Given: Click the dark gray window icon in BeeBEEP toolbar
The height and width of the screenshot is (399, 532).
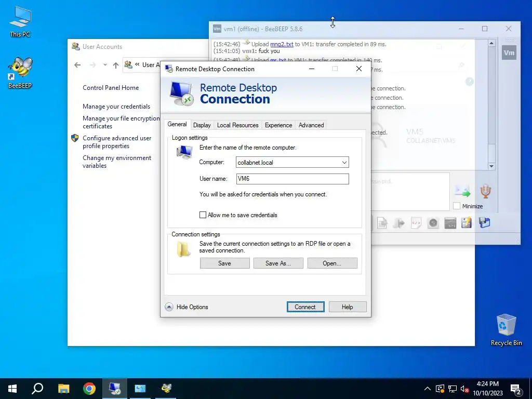Looking at the screenshot, I should coord(450,223).
